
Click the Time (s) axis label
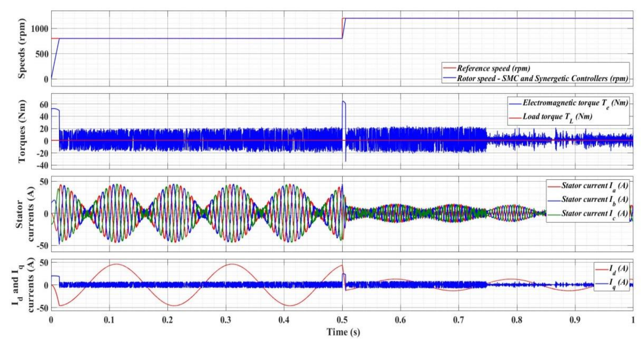click(343, 332)
